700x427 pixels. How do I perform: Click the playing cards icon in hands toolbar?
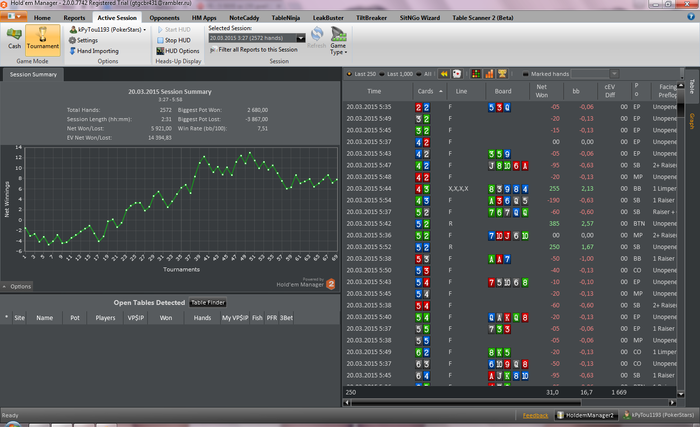click(x=457, y=74)
